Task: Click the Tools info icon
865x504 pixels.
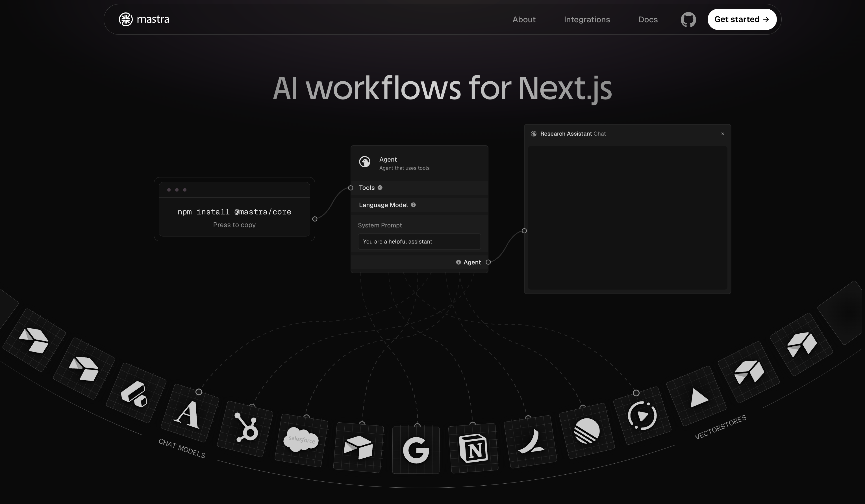Action: click(x=380, y=188)
